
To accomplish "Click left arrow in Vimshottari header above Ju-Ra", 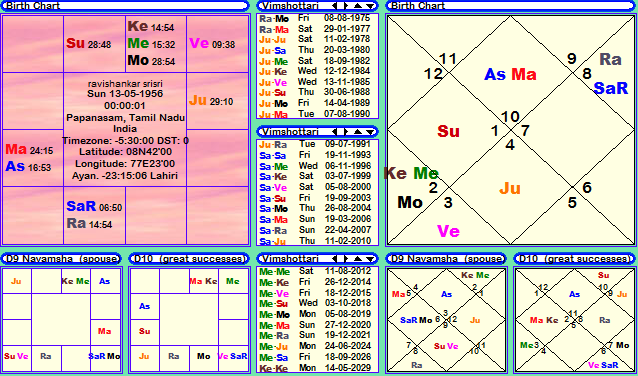I will (x=334, y=132).
